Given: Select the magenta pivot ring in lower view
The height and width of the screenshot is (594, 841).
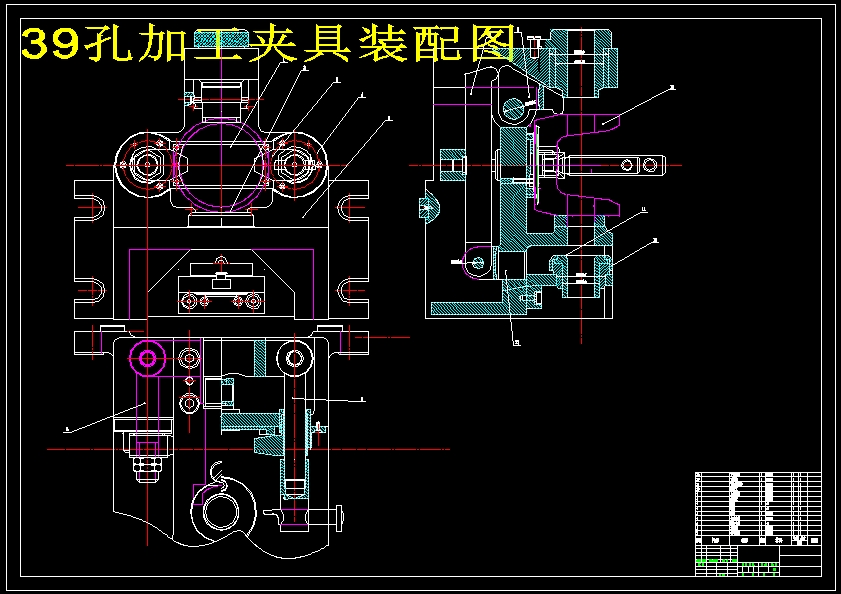Looking at the screenshot, I should point(147,358).
